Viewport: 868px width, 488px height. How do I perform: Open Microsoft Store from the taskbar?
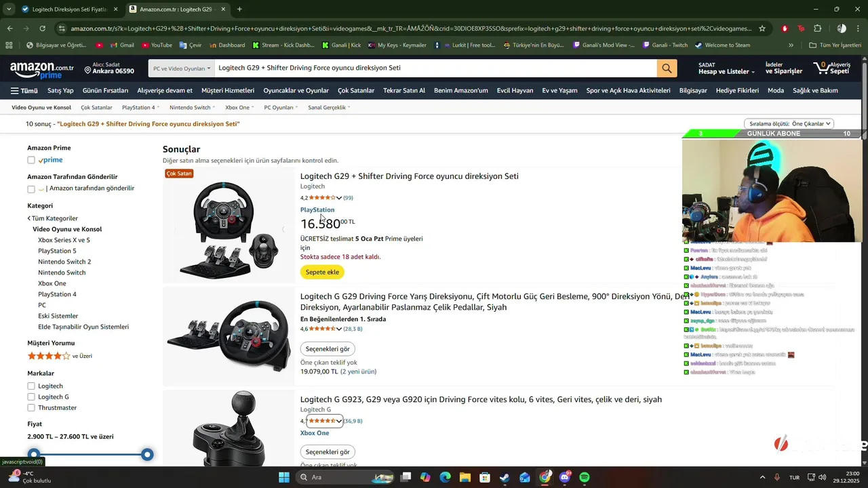485,477
